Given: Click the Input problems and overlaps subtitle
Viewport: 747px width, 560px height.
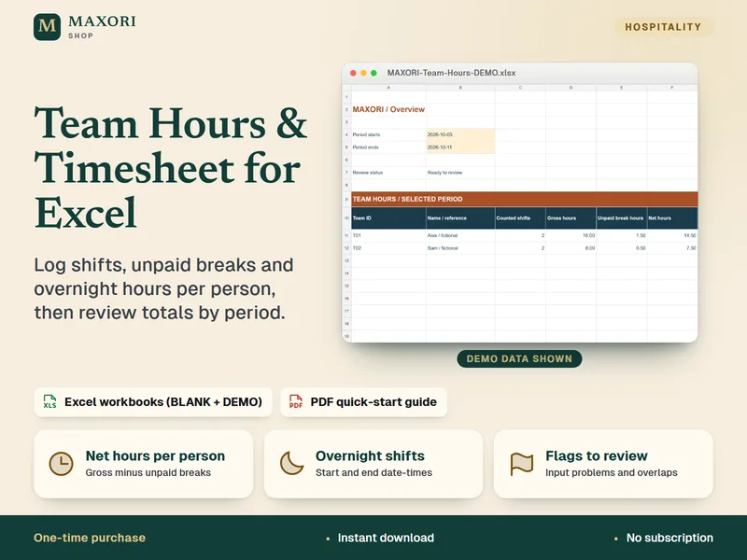Looking at the screenshot, I should [612, 472].
